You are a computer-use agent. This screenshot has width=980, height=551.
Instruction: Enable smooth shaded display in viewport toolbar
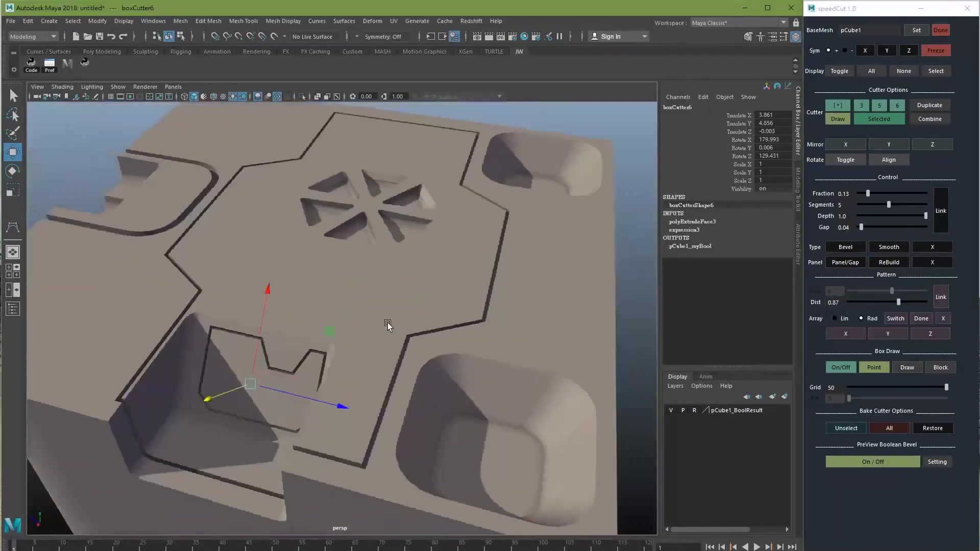click(x=194, y=96)
